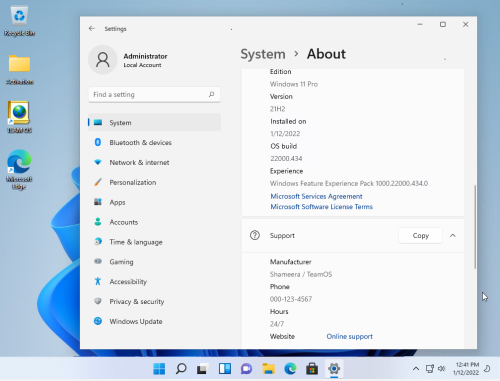Go back with the Settings back arrow
Screen dimensions: 500x381
92,29
